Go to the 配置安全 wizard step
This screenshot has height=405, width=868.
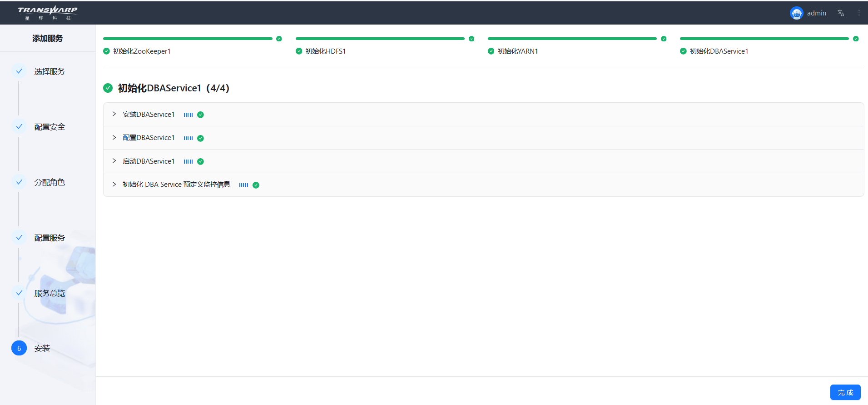tap(50, 127)
